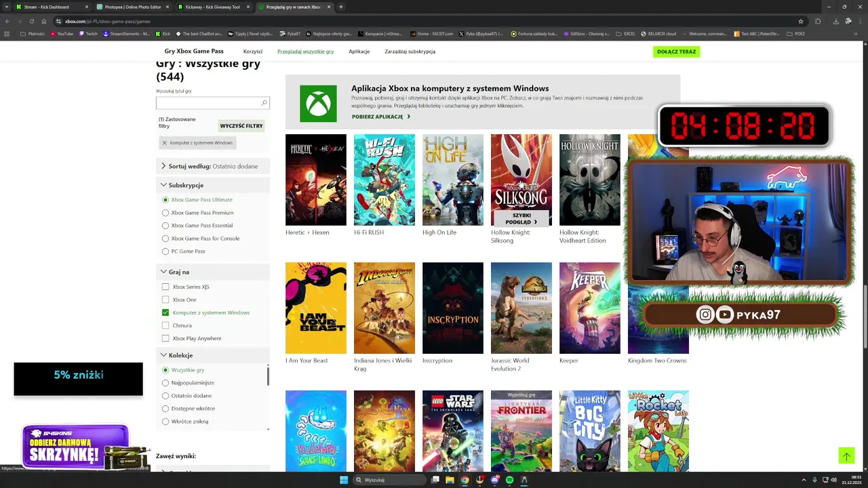Viewport: 868px width, 488px height.
Task: Expand Sortuj według dropdown
Action: coord(213,166)
